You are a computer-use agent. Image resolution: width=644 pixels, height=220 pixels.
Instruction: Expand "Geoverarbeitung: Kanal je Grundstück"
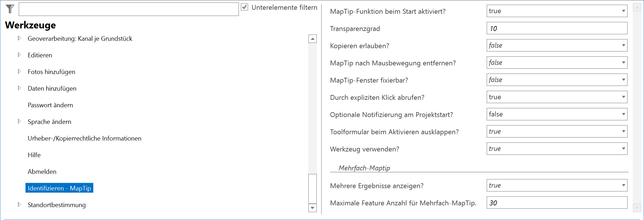pyautogui.click(x=19, y=38)
